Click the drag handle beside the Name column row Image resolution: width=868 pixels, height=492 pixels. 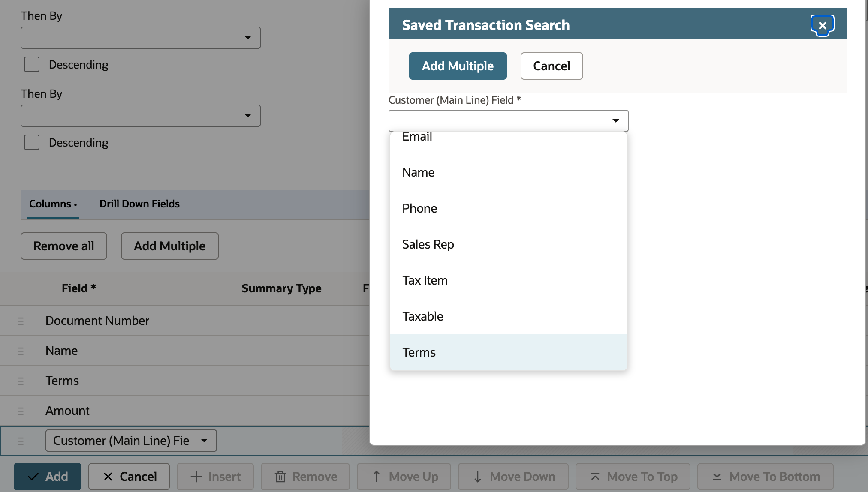(x=21, y=351)
